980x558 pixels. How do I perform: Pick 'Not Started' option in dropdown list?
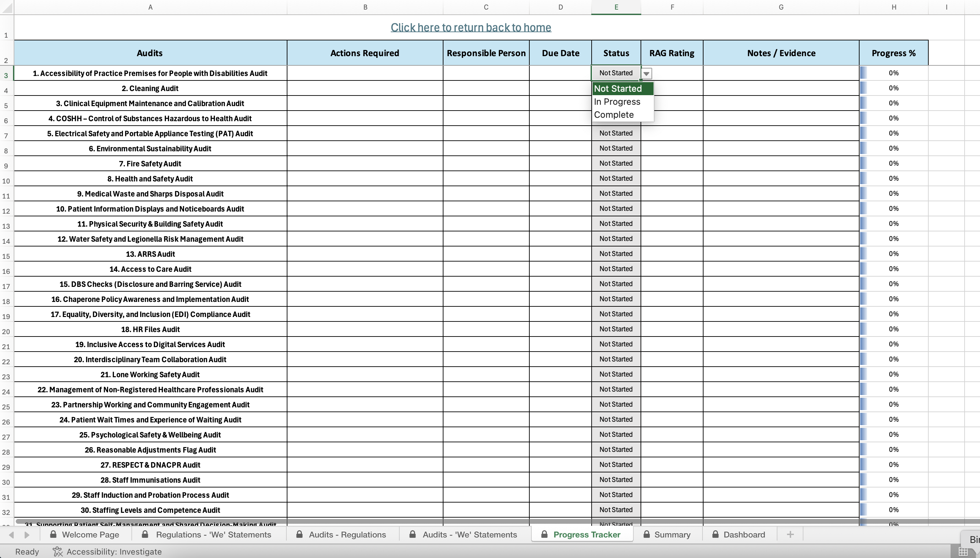coord(618,89)
